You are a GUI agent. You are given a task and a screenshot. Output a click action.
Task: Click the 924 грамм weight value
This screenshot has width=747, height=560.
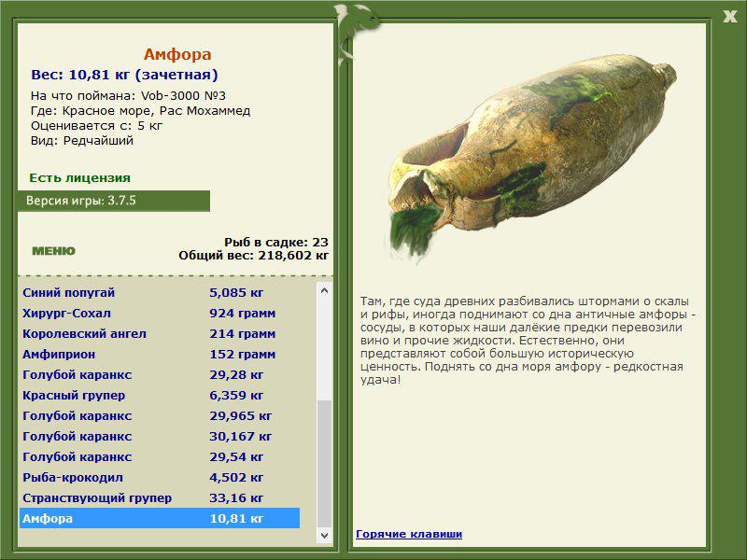[x=243, y=314]
